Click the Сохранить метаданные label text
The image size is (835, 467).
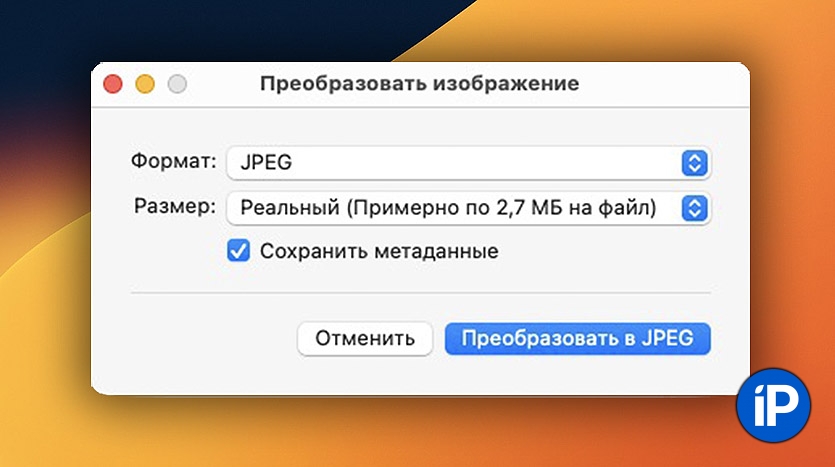point(379,251)
